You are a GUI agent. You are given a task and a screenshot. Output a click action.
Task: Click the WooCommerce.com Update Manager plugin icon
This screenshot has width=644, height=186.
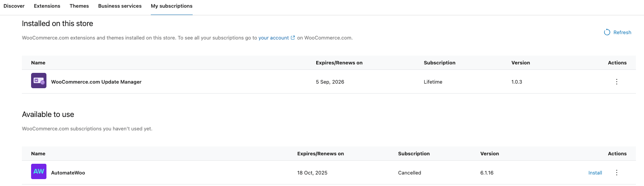click(x=39, y=81)
